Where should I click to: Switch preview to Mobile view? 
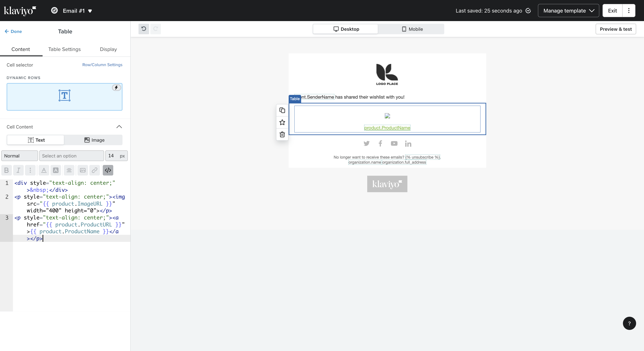(412, 29)
